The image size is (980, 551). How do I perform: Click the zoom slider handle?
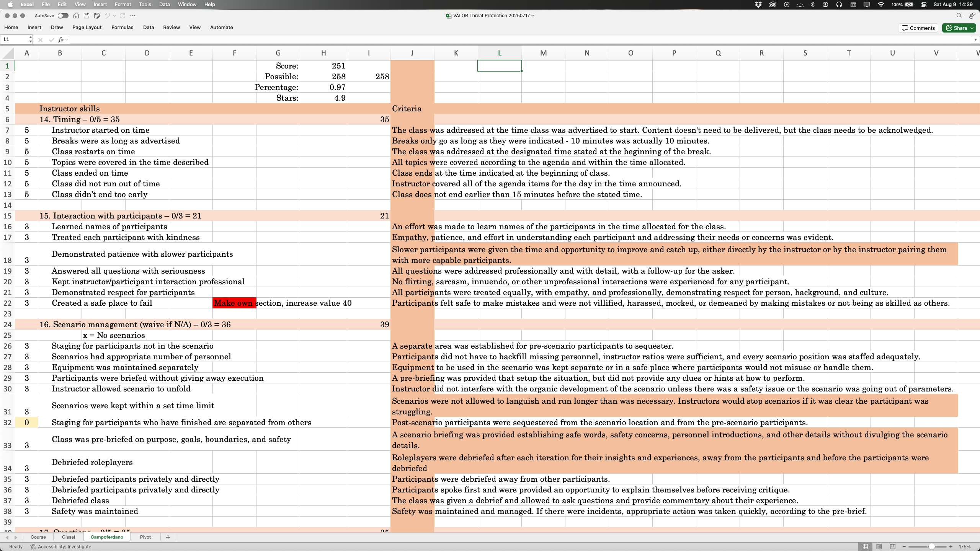coord(932,546)
